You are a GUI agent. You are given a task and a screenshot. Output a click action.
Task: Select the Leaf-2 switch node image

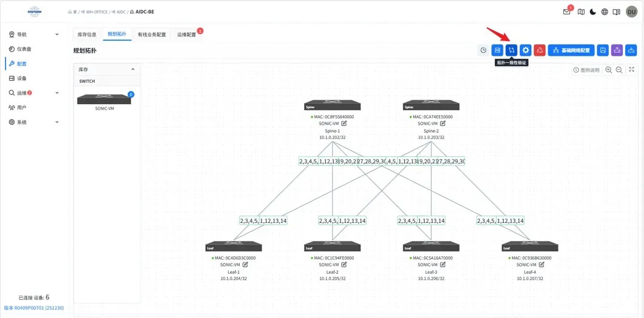click(x=332, y=247)
